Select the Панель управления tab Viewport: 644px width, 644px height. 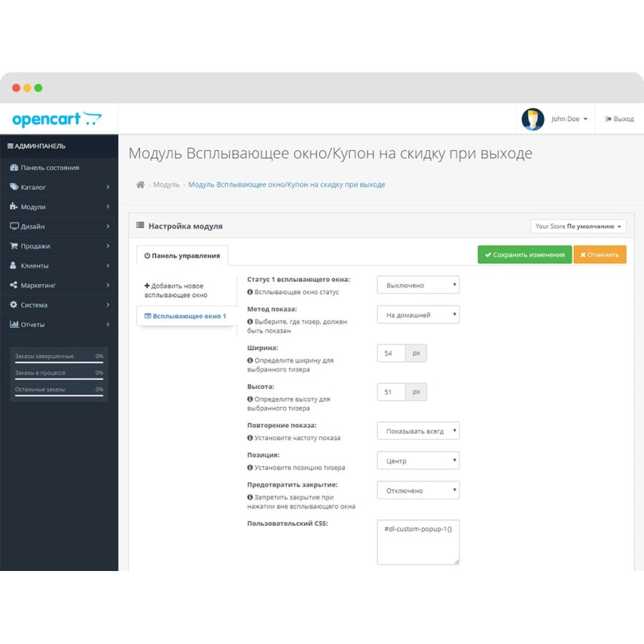click(182, 255)
